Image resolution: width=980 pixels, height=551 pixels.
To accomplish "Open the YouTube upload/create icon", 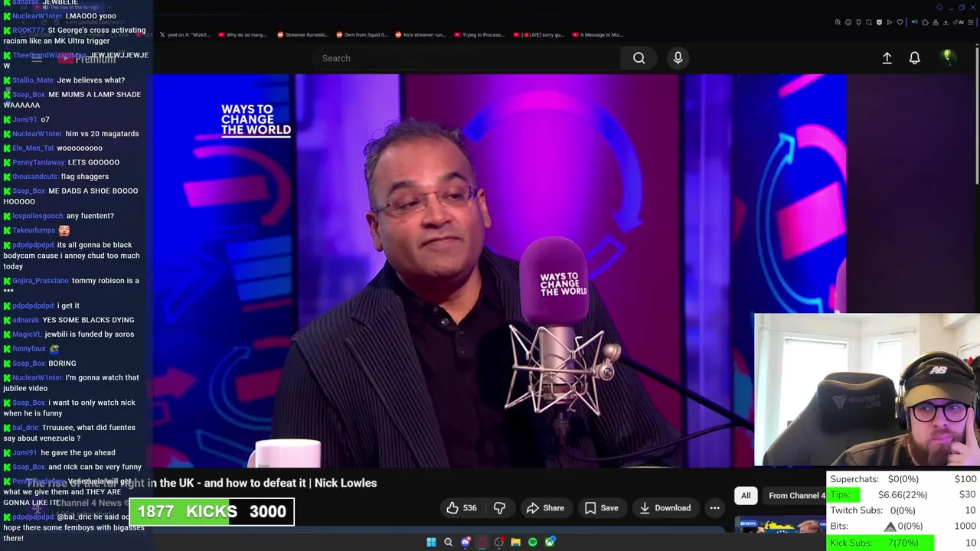I will click(x=887, y=58).
